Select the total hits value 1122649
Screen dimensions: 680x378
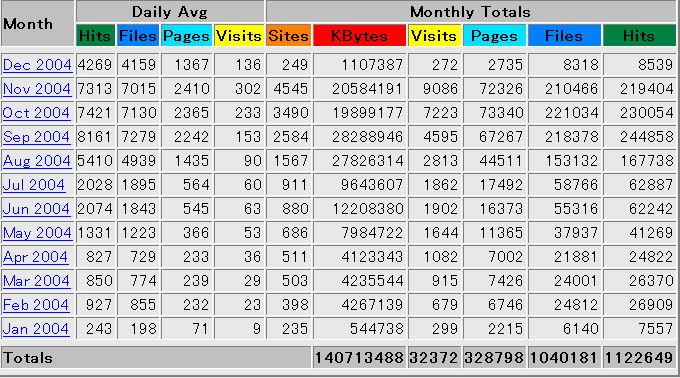coord(640,358)
